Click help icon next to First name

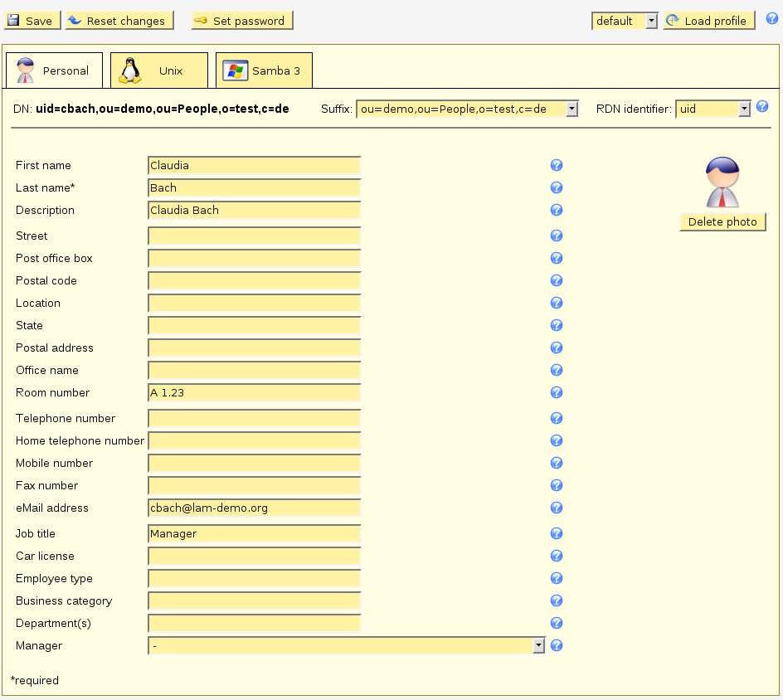(557, 166)
